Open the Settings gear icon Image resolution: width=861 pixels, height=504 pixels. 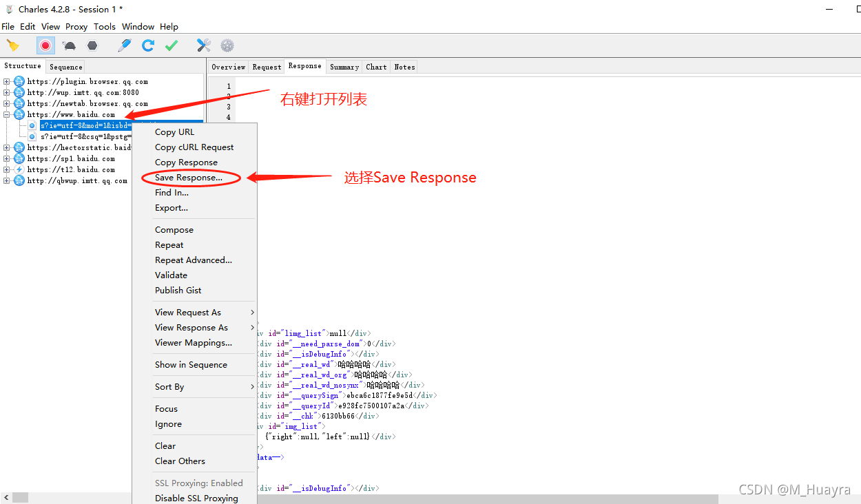[x=227, y=45]
